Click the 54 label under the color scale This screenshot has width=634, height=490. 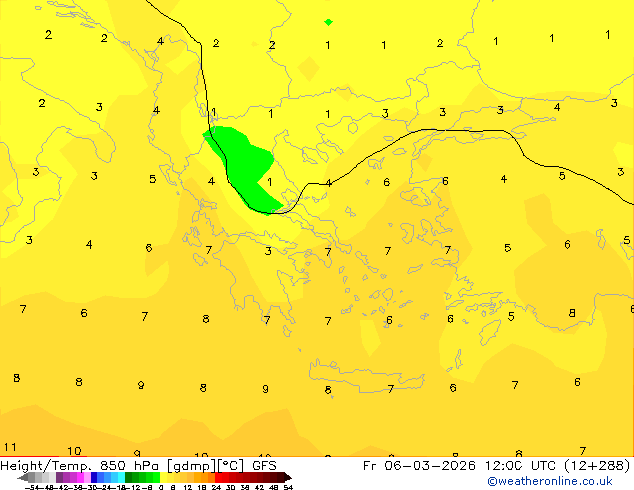click(288, 487)
